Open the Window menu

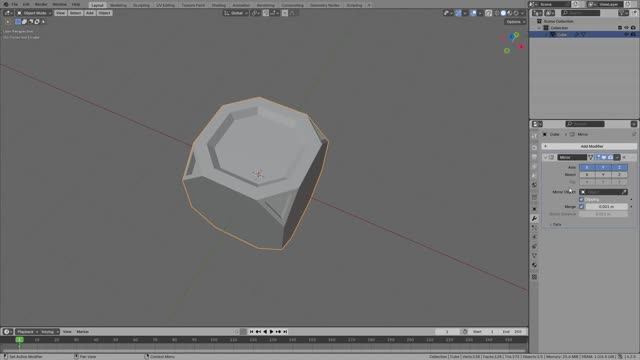(x=60, y=4)
